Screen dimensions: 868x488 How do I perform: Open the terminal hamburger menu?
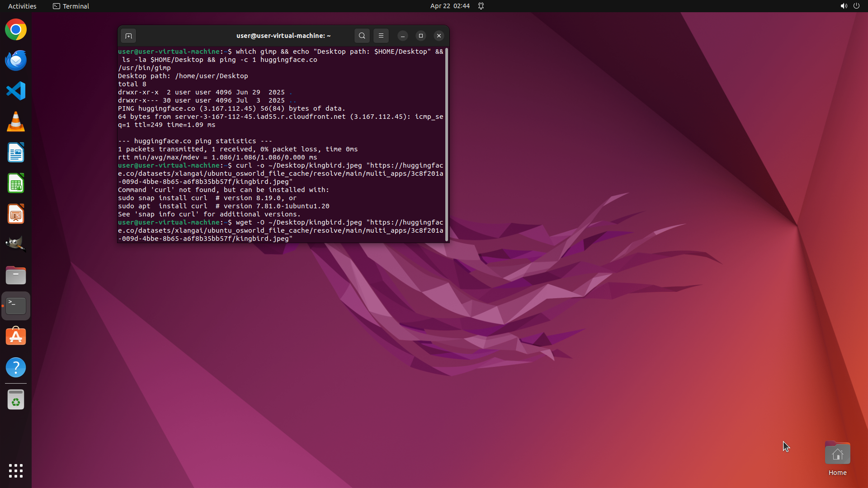[x=381, y=36]
